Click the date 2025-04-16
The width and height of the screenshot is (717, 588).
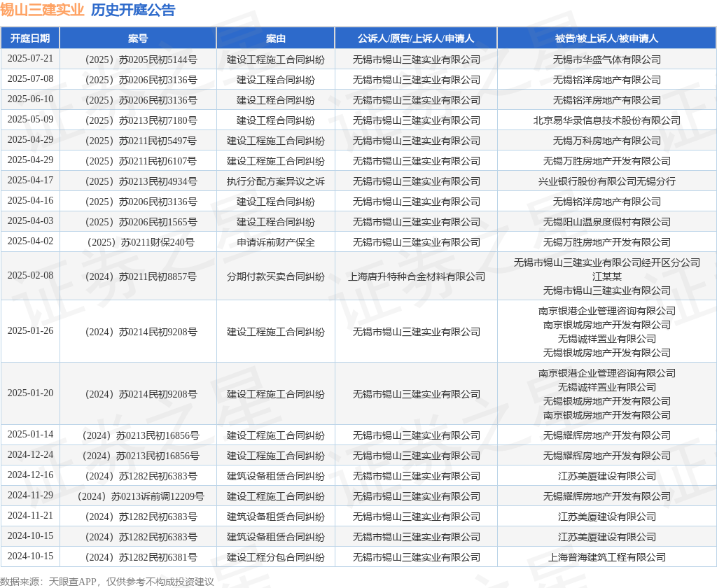tap(30, 201)
